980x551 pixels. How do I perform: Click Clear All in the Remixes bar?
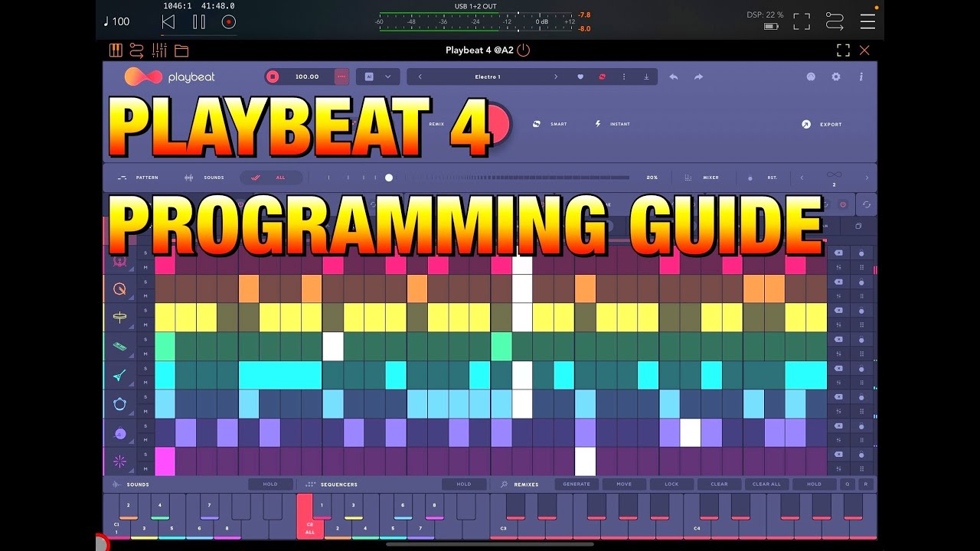pos(766,484)
